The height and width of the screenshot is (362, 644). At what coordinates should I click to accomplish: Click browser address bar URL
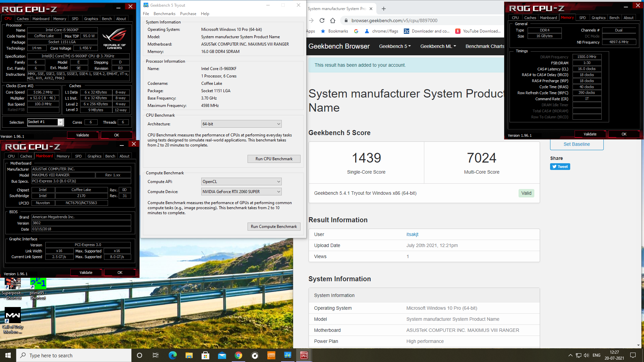[394, 20]
